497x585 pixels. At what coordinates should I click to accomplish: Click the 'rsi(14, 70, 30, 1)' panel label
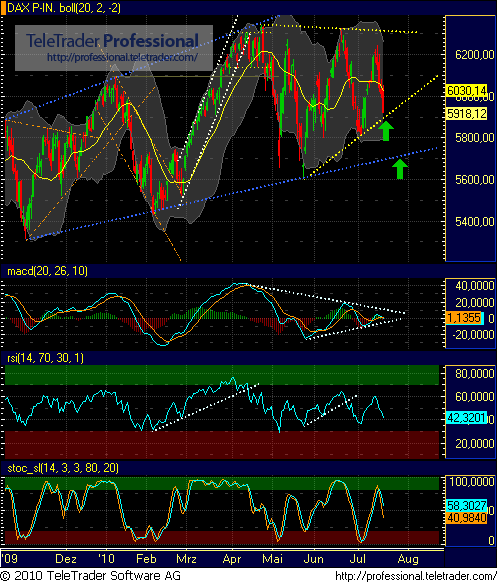point(46,358)
